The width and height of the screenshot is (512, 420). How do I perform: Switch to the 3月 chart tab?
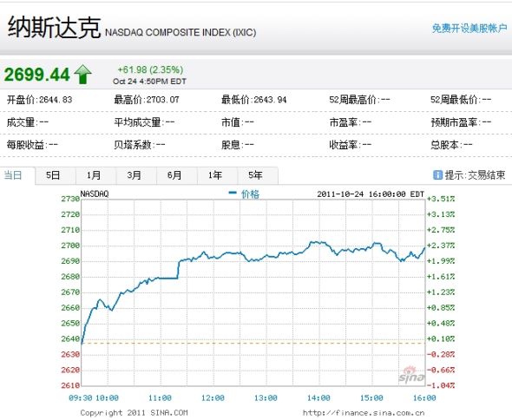tap(134, 175)
